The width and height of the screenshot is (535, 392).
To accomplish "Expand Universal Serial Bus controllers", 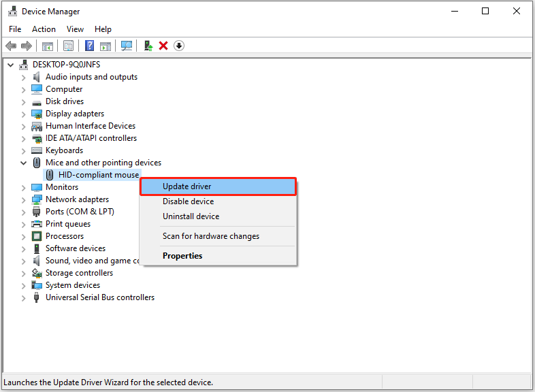I will [x=23, y=298].
